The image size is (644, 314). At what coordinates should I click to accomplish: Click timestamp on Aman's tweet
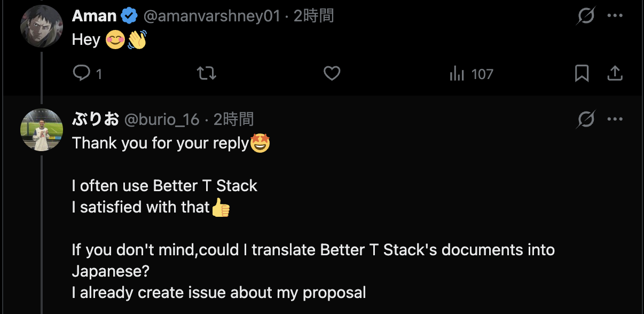313,16
